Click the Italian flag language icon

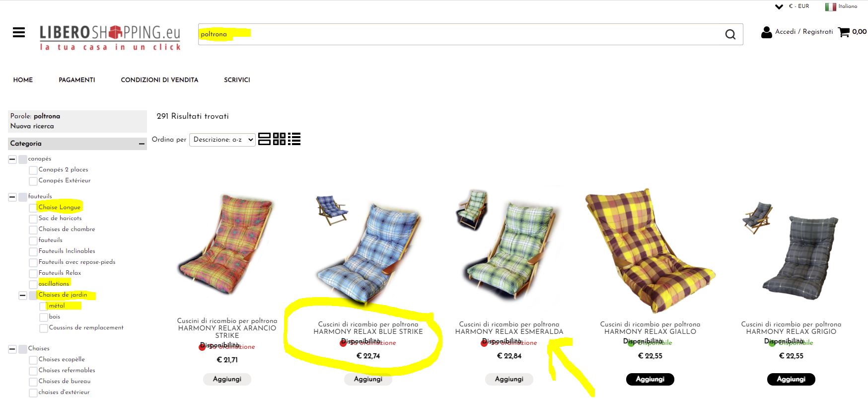click(830, 7)
